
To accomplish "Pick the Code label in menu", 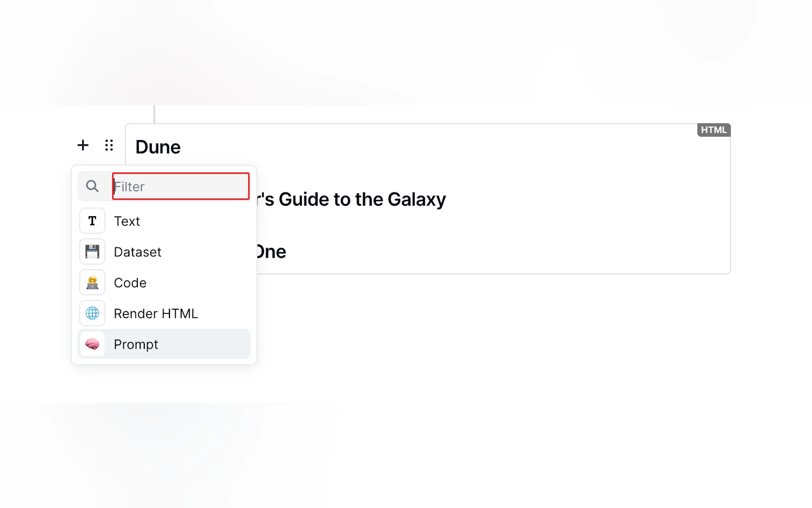I will (130, 283).
